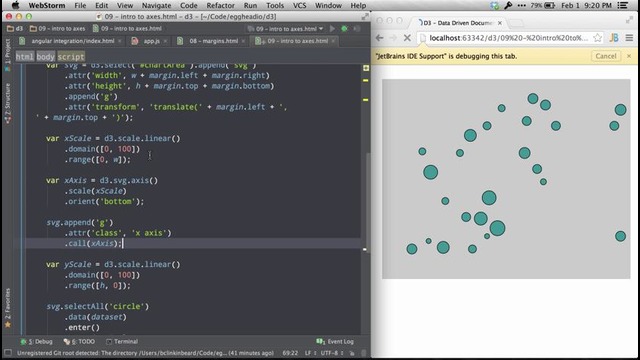Image resolution: width=640 pixels, height=360 pixels.
Task: Open the TODO tool window
Action: point(79,342)
